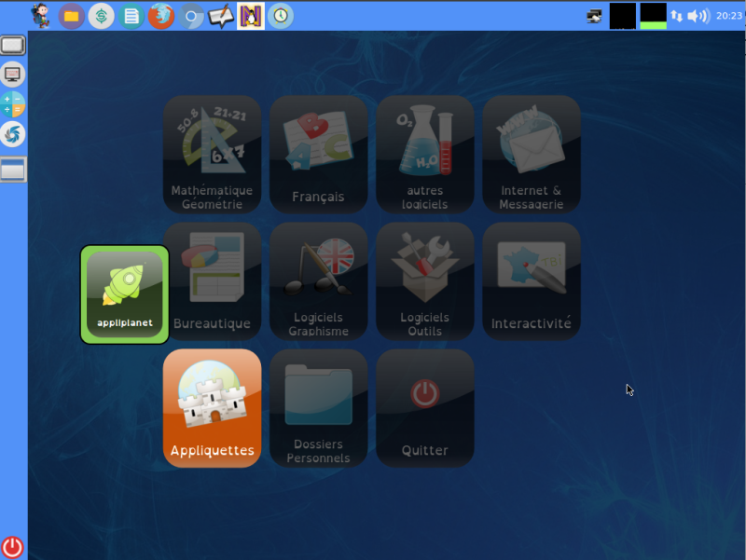Viewport: 746px width, 560px height.
Task: Open the Interactivité TBI tile
Action: coord(532,281)
